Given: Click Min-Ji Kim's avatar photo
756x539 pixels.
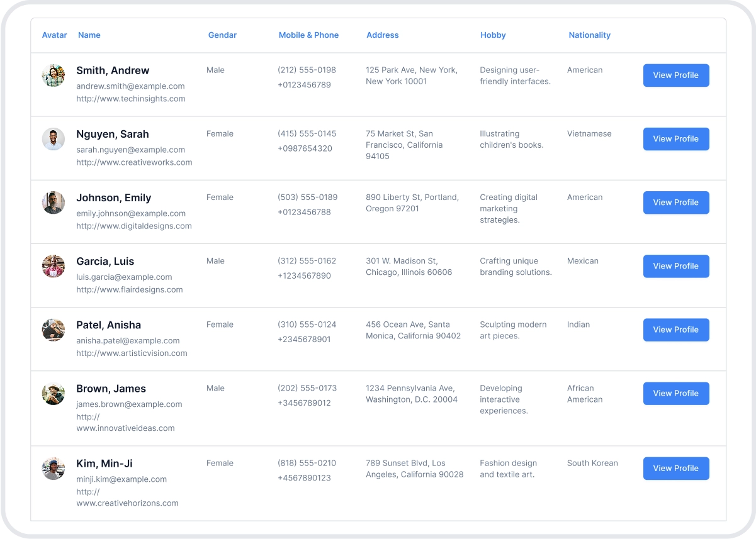Looking at the screenshot, I should tap(54, 469).
